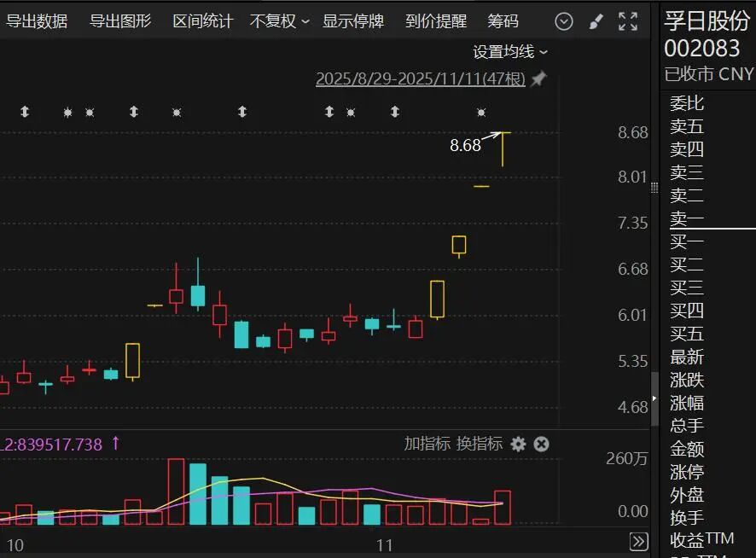
Task: Expand the circled chevron dropdown in toolbar
Action: [564, 22]
